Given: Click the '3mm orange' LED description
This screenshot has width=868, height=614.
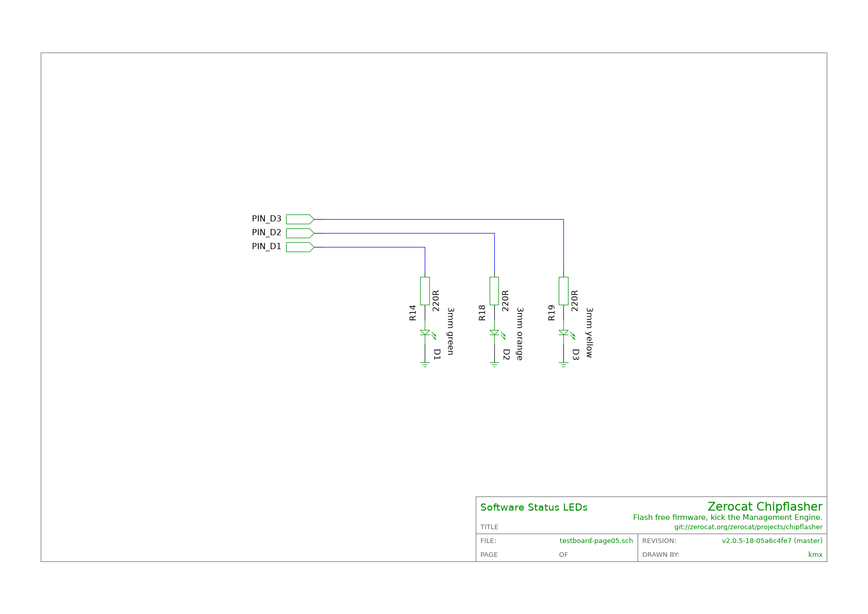Looking at the screenshot, I should (520, 334).
